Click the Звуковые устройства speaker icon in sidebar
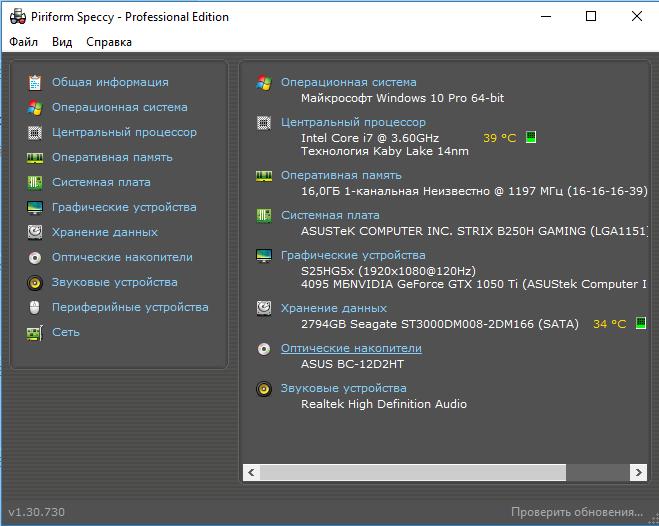The width and height of the screenshot is (659, 526). click(35, 283)
